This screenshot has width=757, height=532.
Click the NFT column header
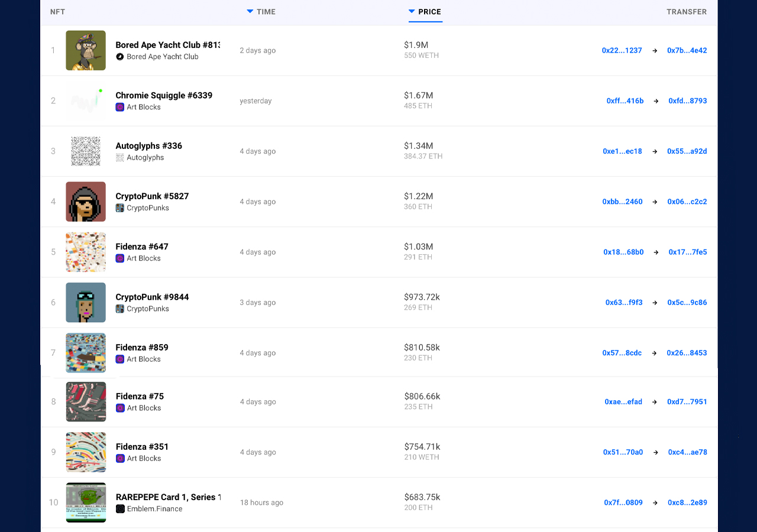[x=57, y=12]
